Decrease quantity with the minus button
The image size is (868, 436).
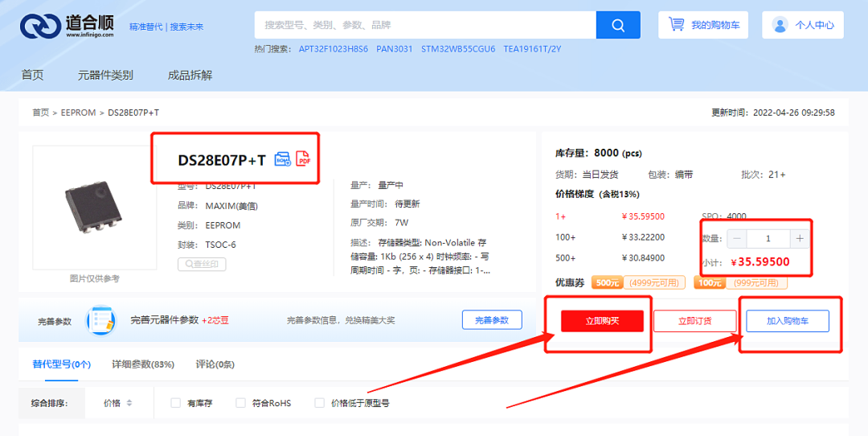pyautogui.click(x=737, y=238)
